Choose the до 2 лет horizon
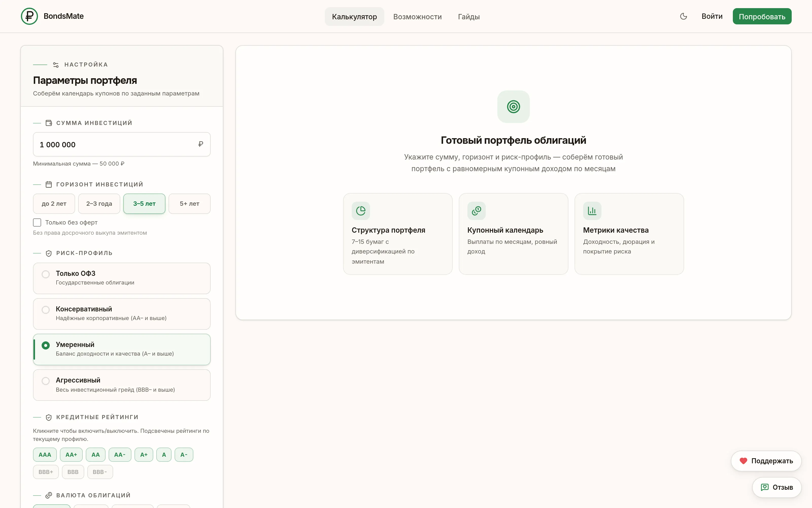 click(54, 204)
